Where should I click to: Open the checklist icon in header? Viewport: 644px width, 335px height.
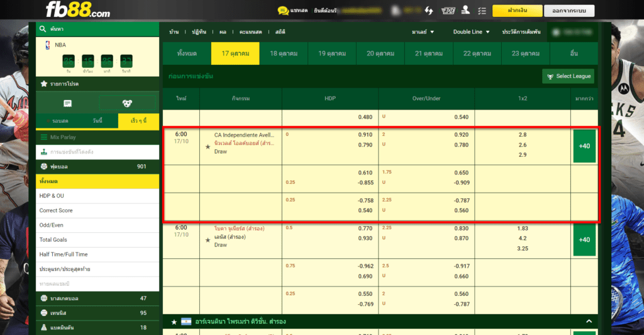point(482,11)
